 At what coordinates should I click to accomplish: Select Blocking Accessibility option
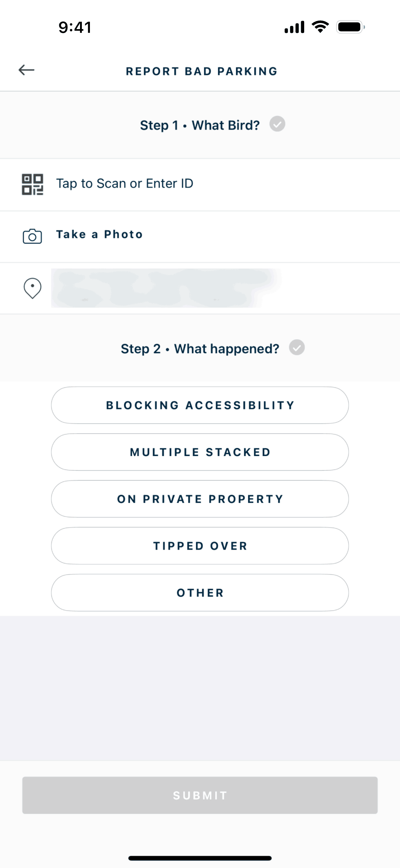[x=200, y=405]
